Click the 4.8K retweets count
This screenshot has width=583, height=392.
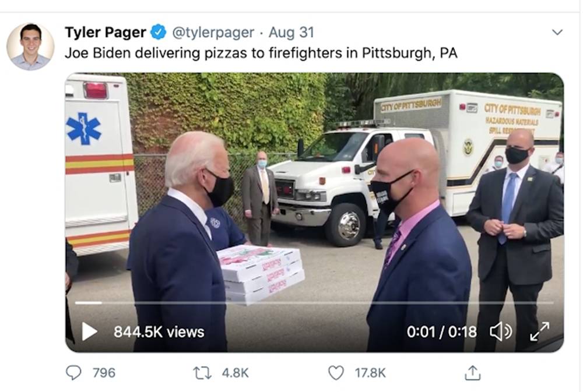coord(235,373)
